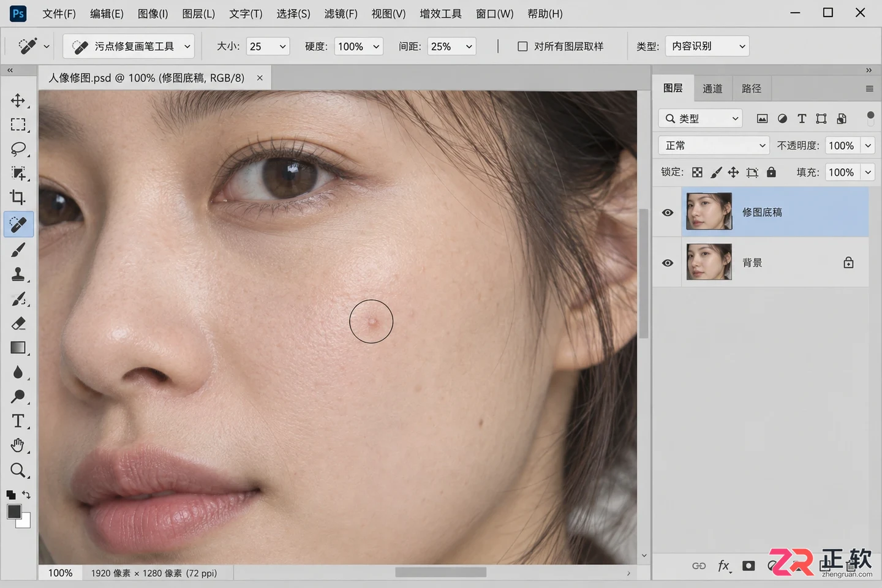This screenshot has width=882, height=588.
Task: Add a layer mask
Action: pyautogui.click(x=748, y=566)
